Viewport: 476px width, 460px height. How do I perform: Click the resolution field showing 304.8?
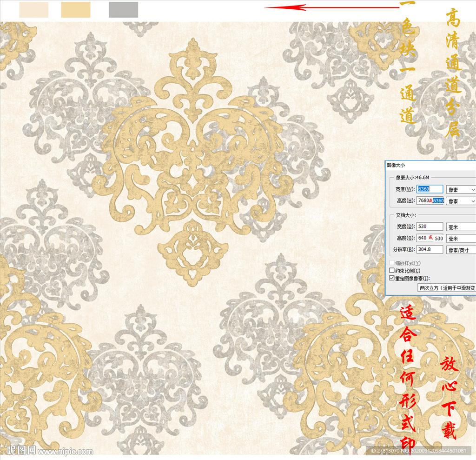click(x=430, y=249)
